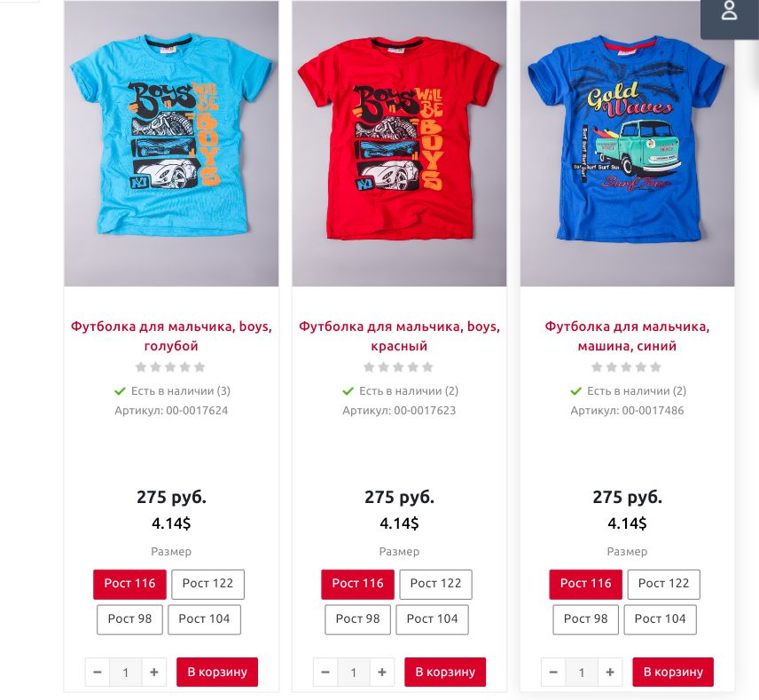Viewport: 759px width, 700px height.
Task: Select Рост 98 size for red t-shirt
Action: 357,619
